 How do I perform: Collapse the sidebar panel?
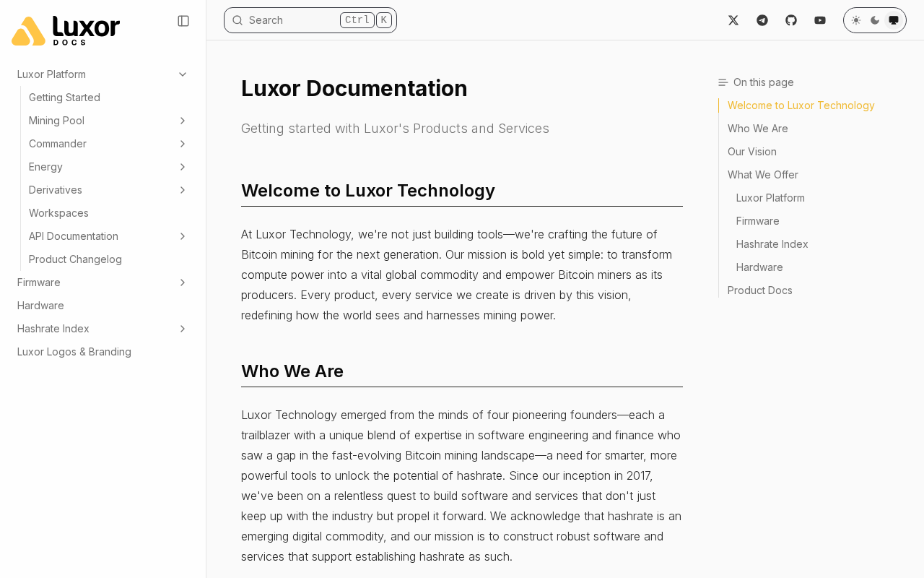183,21
